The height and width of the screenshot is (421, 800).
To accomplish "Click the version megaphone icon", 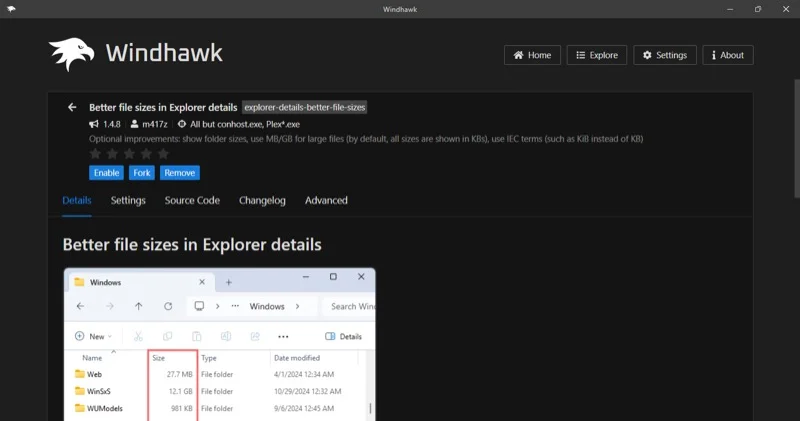I will click(94, 124).
